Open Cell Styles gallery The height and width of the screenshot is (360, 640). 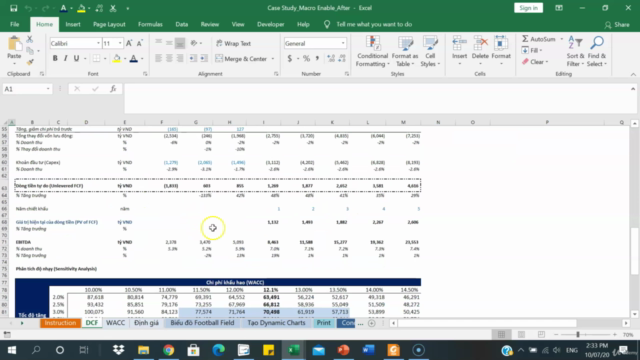tap(430, 51)
